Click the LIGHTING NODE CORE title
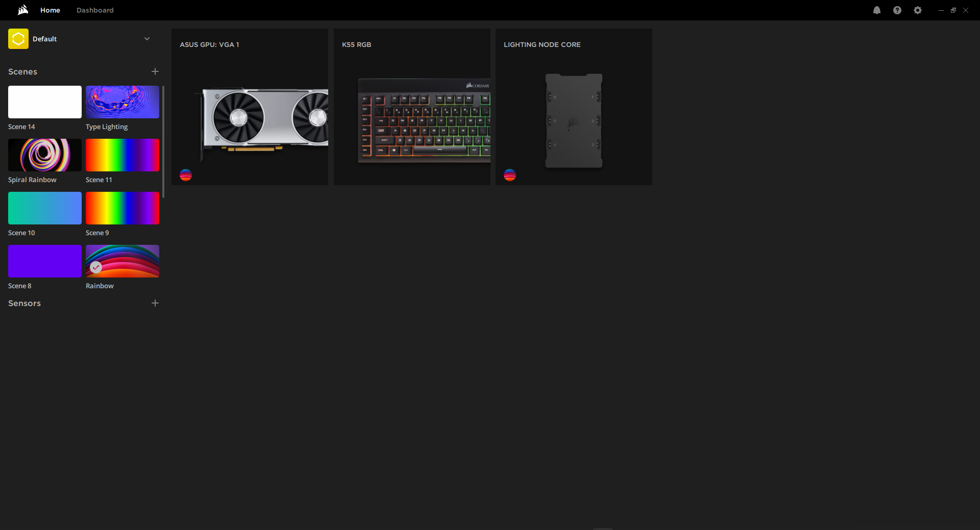Viewport: 980px width, 530px height. pyautogui.click(x=542, y=44)
